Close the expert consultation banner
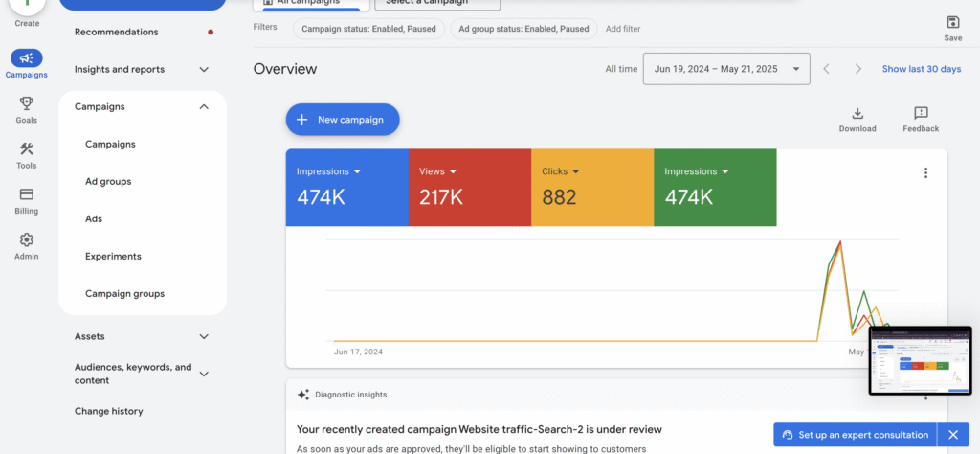Screen dimensions: 980x454 (952, 435)
